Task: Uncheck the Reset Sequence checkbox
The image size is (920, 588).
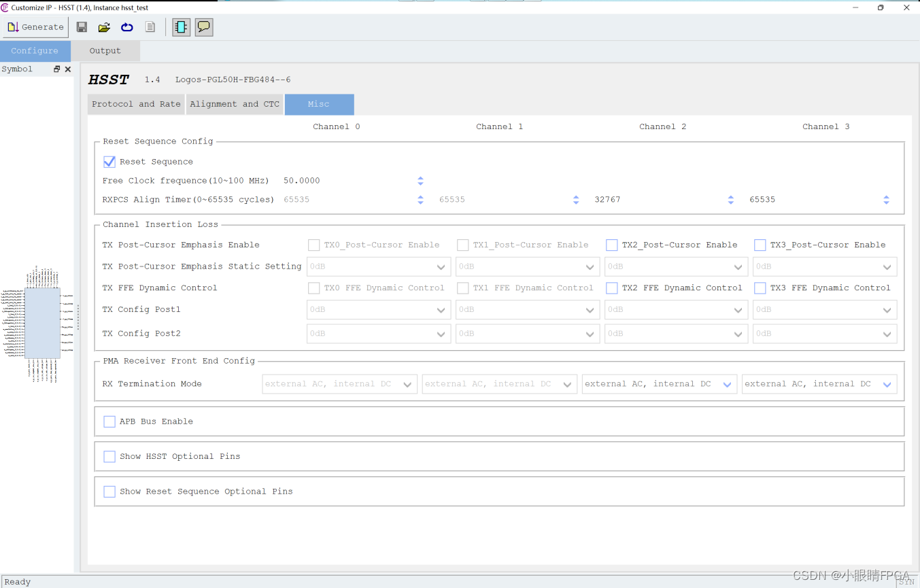Action: [x=109, y=162]
